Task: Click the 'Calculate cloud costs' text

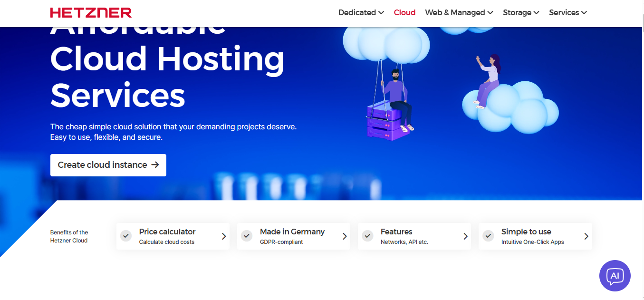Action: click(166, 242)
